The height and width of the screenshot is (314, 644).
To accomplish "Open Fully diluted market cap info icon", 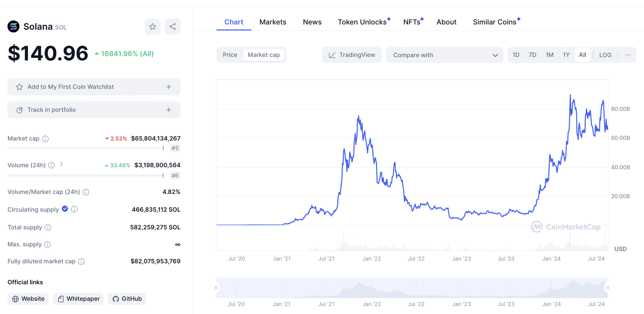I will (x=82, y=262).
